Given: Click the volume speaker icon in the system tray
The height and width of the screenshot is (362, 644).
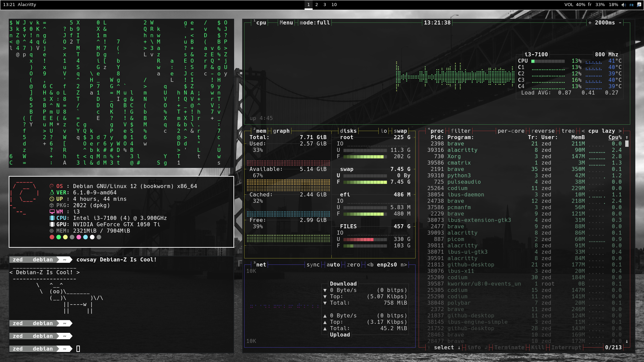Looking at the screenshot, I should click(x=623, y=5).
